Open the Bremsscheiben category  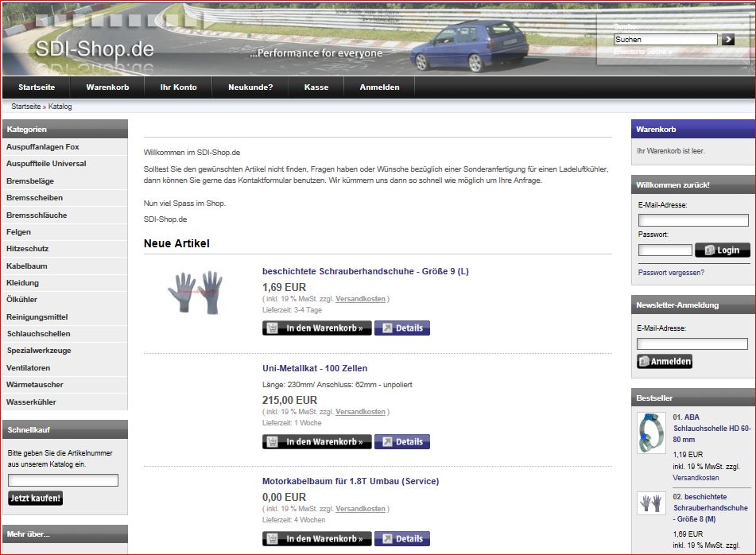click(x=34, y=198)
